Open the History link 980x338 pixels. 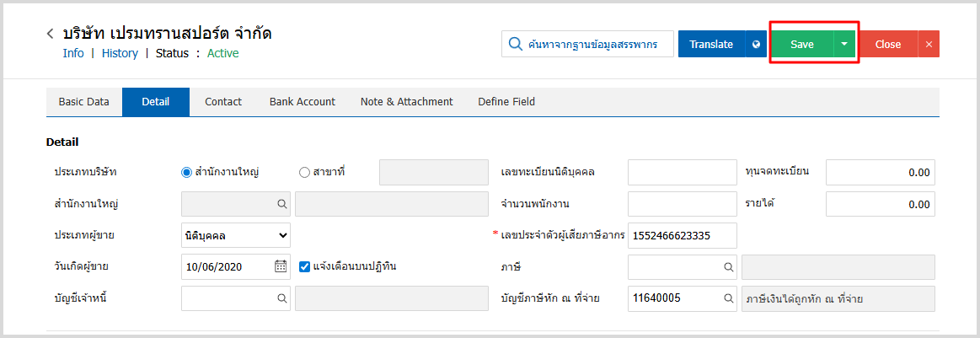coord(120,53)
